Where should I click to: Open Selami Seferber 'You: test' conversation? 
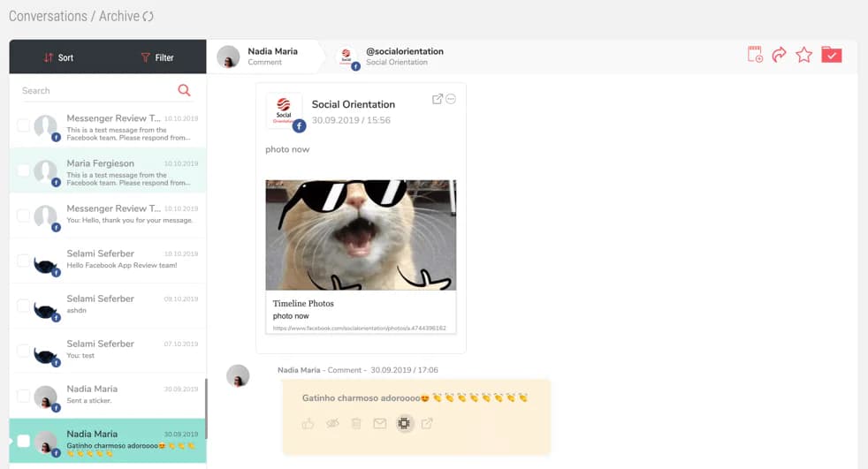click(108, 351)
